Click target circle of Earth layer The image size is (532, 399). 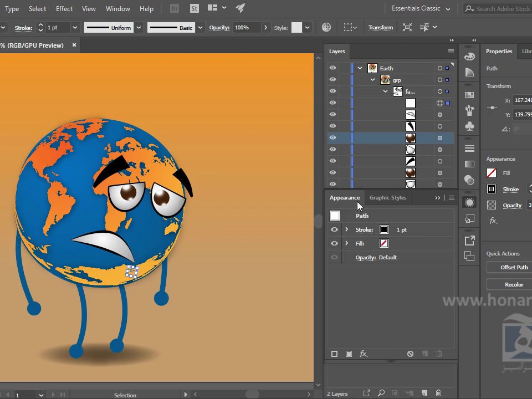click(x=439, y=68)
